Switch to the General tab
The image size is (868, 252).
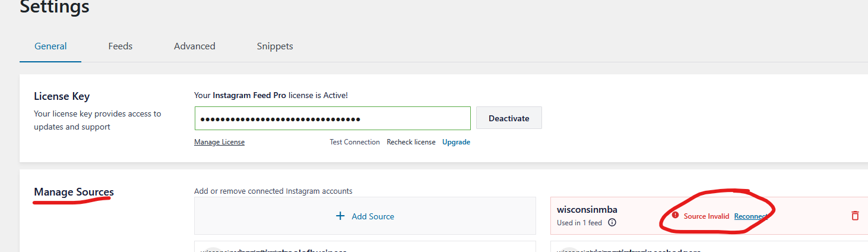(x=50, y=46)
